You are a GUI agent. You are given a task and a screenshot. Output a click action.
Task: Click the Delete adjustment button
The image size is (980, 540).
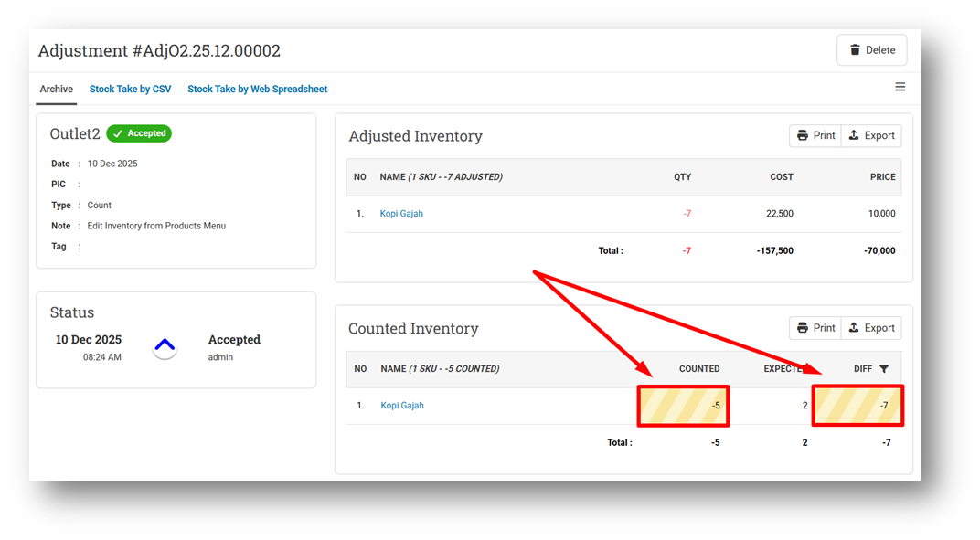pyautogui.click(x=872, y=50)
